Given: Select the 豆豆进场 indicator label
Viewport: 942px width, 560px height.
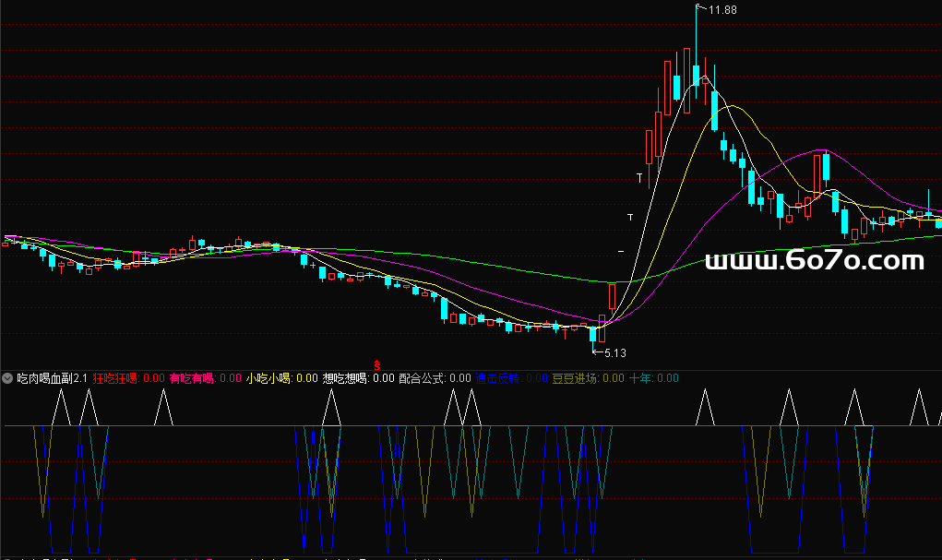Looking at the screenshot, I should [x=575, y=378].
